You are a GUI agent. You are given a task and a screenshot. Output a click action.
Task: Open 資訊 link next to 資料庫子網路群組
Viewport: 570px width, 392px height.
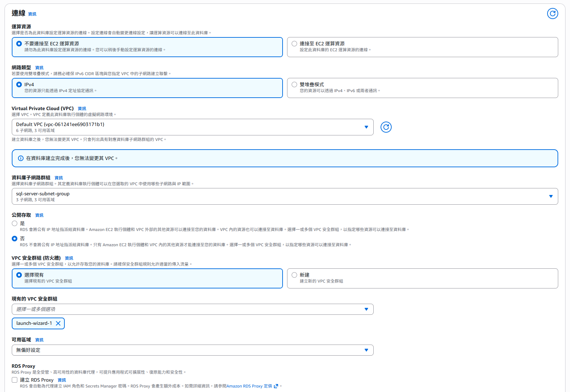[59, 178]
